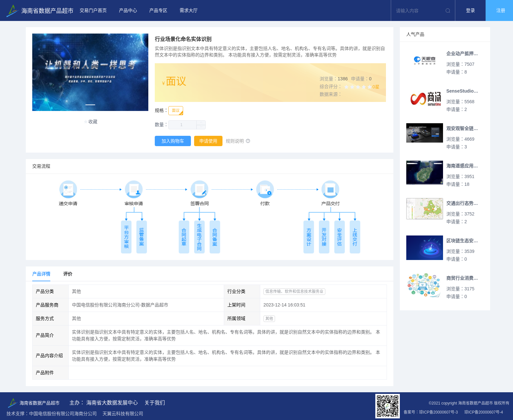
Task: Open 交易门户首页 in the navigation
Action: pos(93,11)
